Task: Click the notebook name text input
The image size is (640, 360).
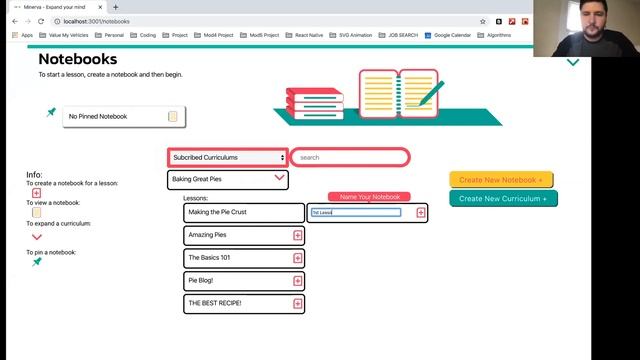Action: tap(356, 212)
